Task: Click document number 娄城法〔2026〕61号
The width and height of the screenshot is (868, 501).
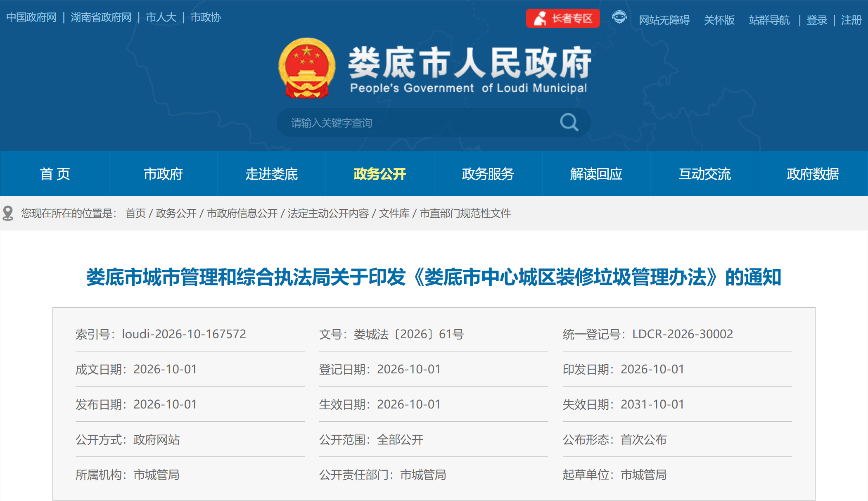Action: 409,334
